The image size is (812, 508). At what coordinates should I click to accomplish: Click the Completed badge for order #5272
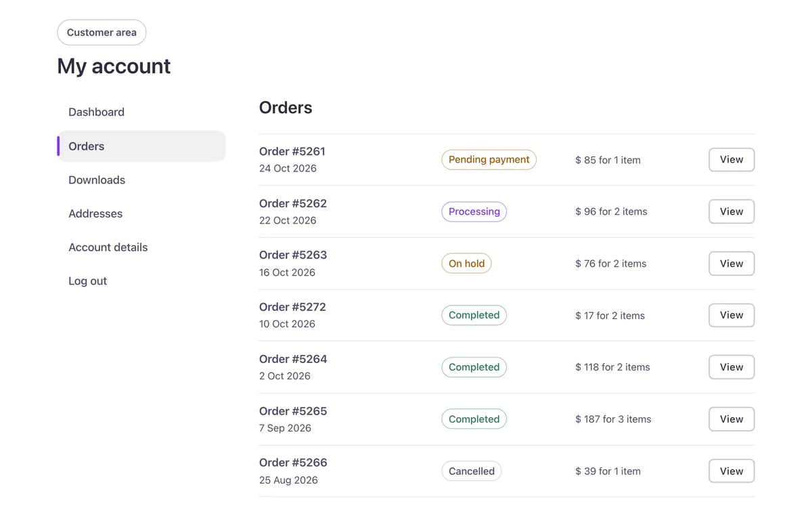click(474, 315)
